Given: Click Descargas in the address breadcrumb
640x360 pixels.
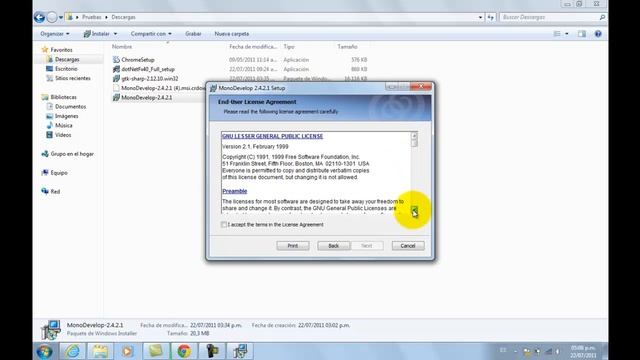Looking at the screenshot, I should coord(123,17).
